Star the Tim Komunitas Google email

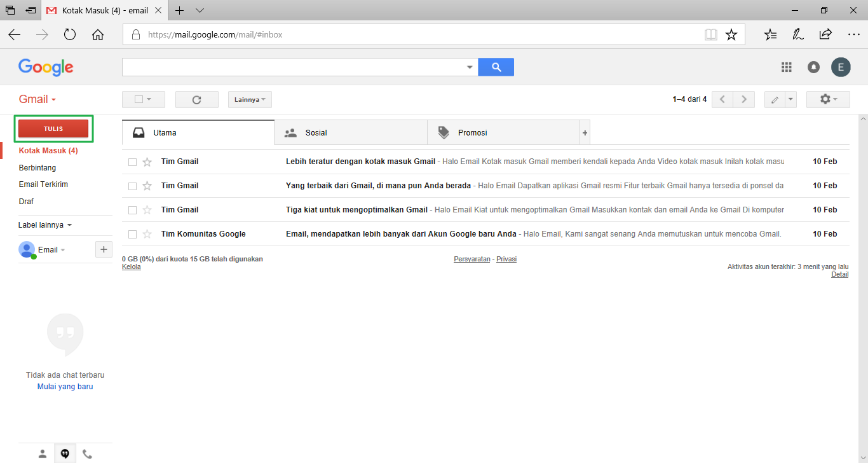pos(147,235)
